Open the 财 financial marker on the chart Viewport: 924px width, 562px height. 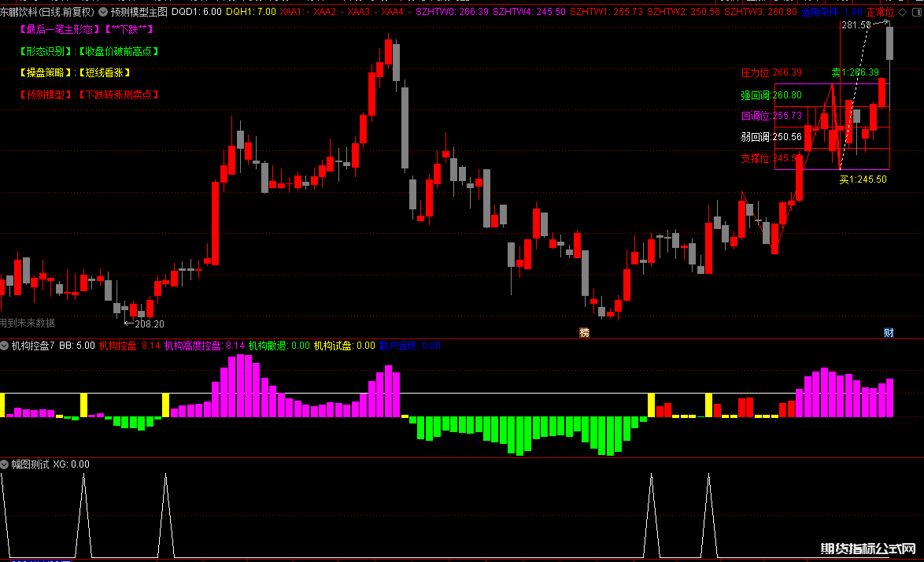(889, 333)
